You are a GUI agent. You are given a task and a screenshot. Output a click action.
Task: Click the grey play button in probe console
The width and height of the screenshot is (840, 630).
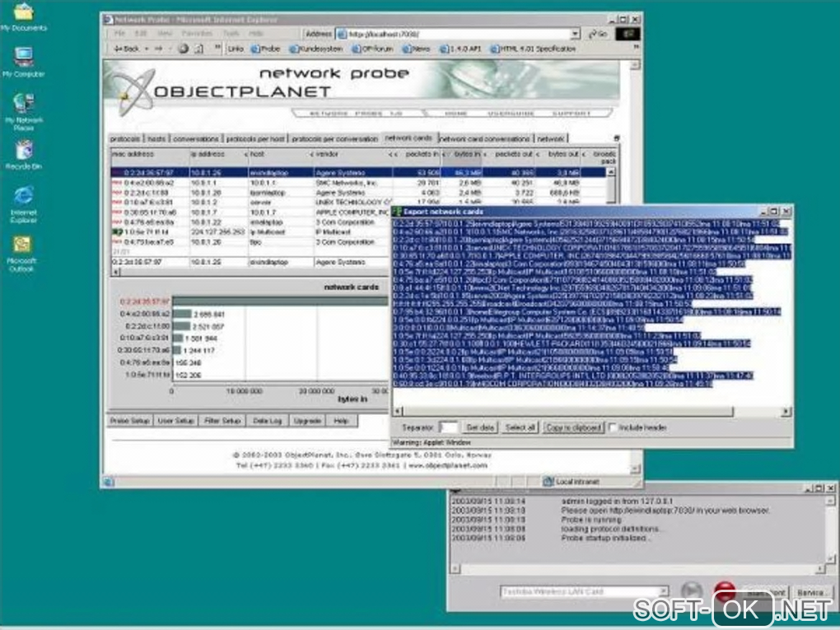click(692, 591)
